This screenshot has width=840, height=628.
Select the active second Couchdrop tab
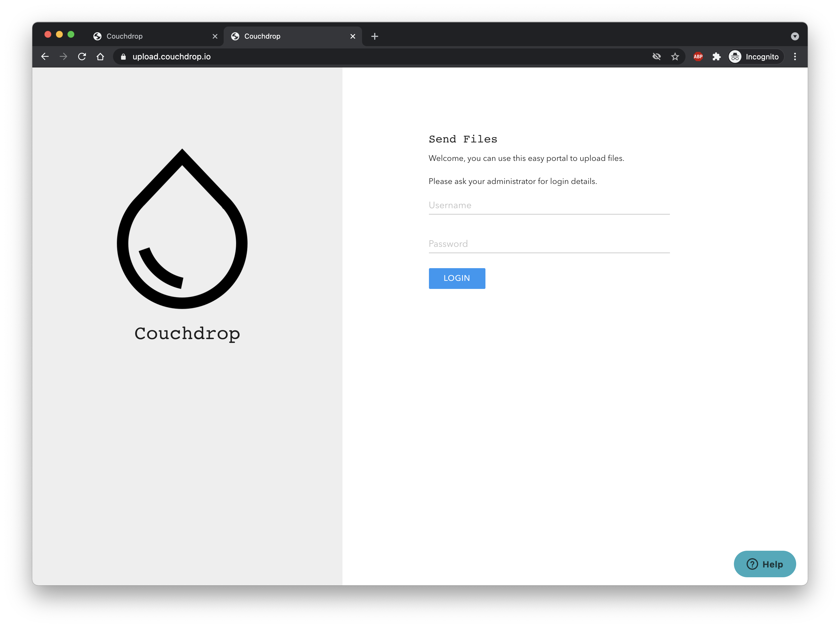point(292,36)
